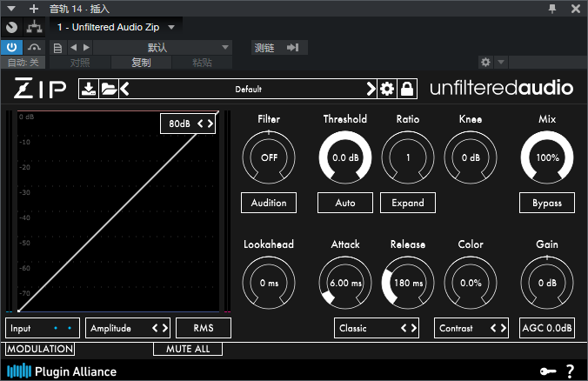
Task: Toggle Expand mode under Ratio
Action: [x=408, y=203]
